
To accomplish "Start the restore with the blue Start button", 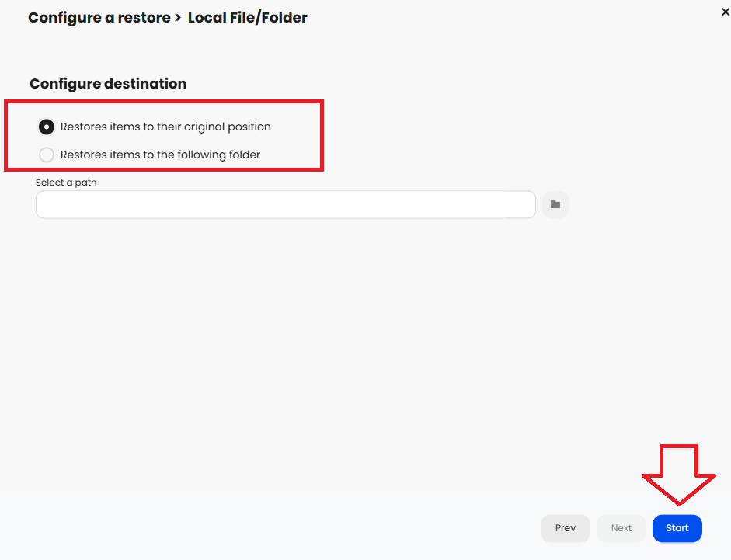I will click(x=677, y=528).
